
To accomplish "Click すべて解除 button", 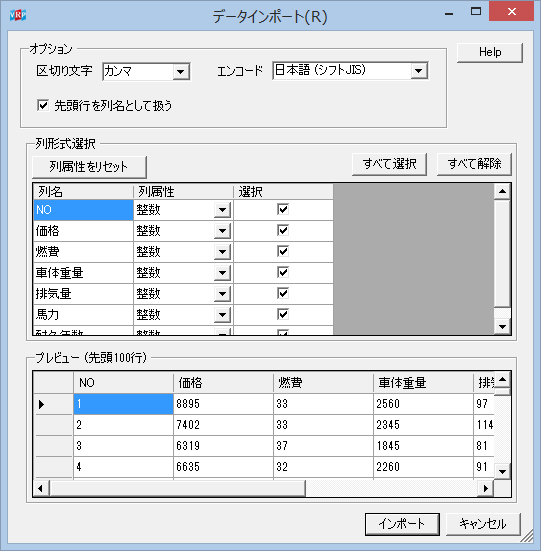I will click(474, 164).
